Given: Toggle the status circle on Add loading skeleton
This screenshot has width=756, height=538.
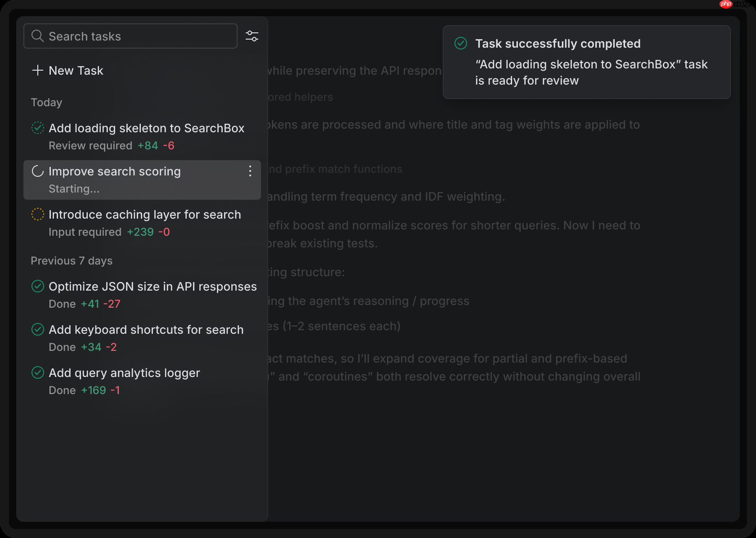Looking at the screenshot, I should pyautogui.click(x=37, y=128).
